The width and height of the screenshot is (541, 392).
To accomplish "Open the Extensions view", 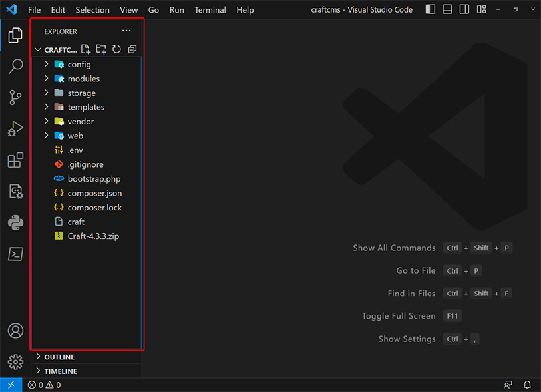I will (15, 160).
